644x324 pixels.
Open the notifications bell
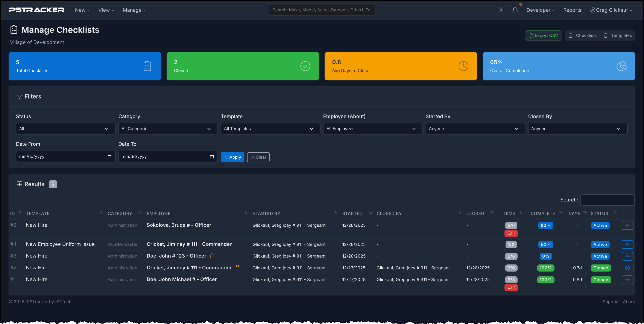coord(515,10)
